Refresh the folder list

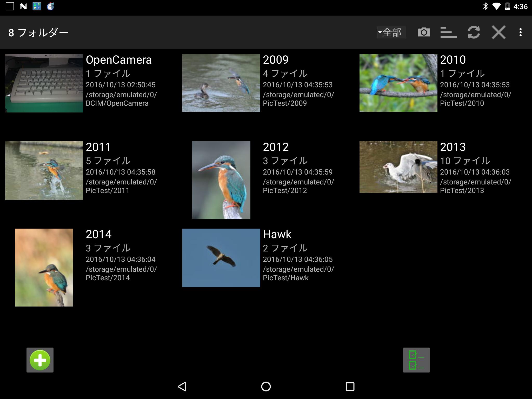click(x=474, y=32)
